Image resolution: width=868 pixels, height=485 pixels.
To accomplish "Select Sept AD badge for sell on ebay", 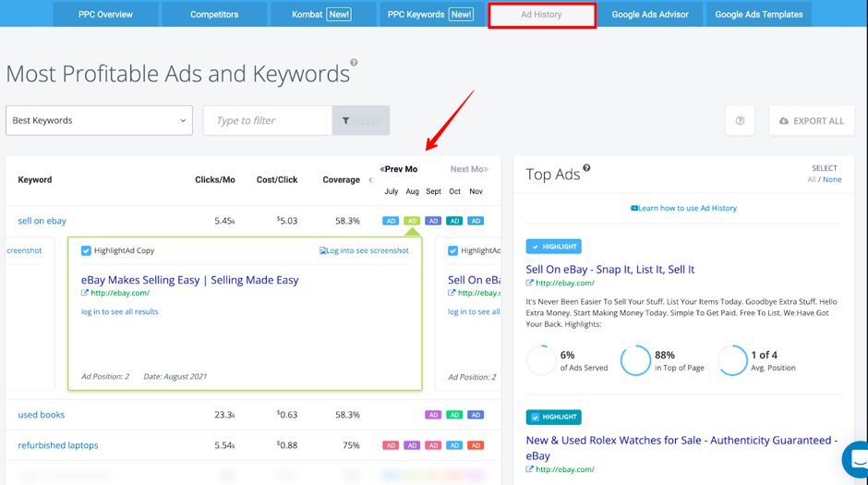I will click(x=433, y=221).
